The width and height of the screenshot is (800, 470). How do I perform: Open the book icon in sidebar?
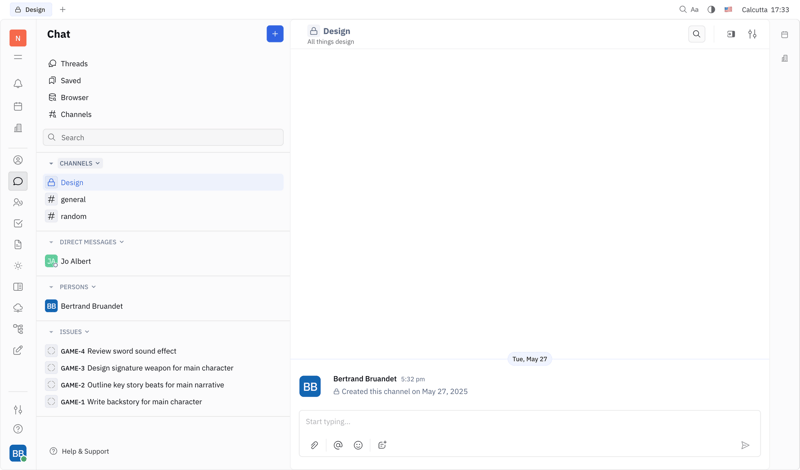(x=18, y=287)
